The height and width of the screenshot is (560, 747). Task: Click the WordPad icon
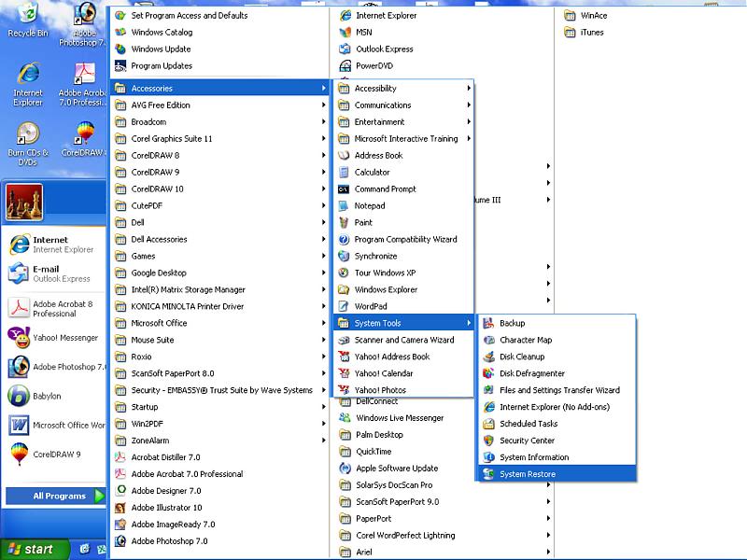coord(344,306)
